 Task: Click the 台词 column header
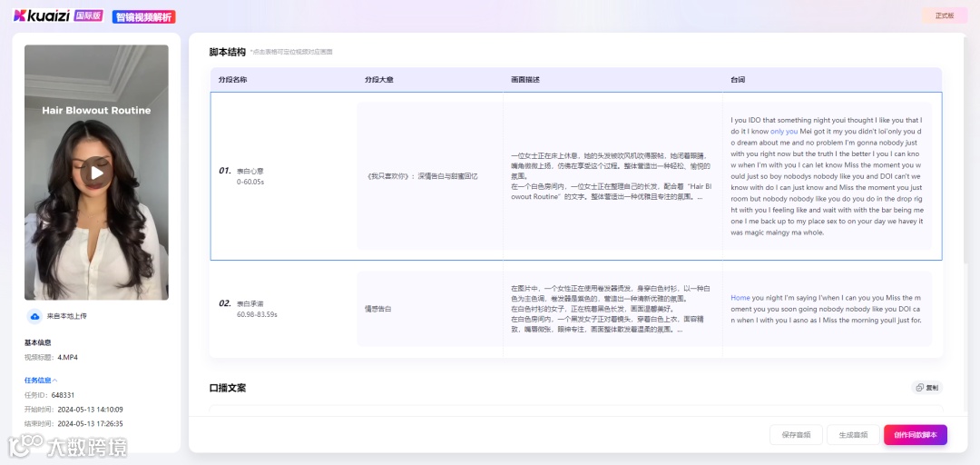coord(738,80)
